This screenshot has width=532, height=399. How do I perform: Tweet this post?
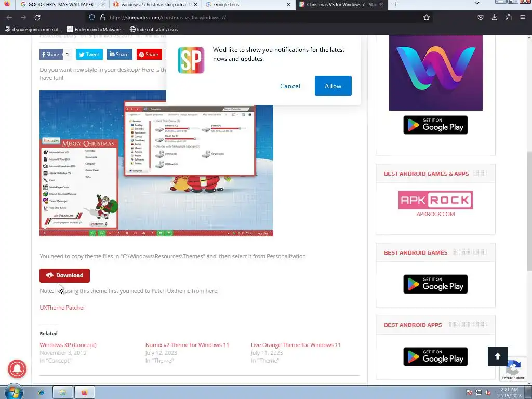click(x=89, y=54)
